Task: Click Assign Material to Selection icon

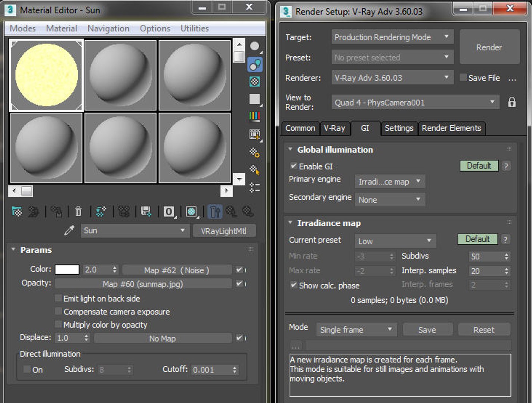Action: (x=56, y=212)
